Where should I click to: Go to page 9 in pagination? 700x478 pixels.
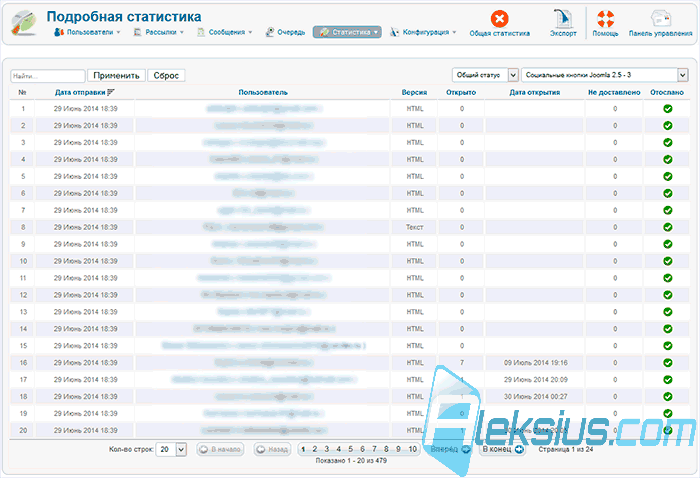click(399, 449)
